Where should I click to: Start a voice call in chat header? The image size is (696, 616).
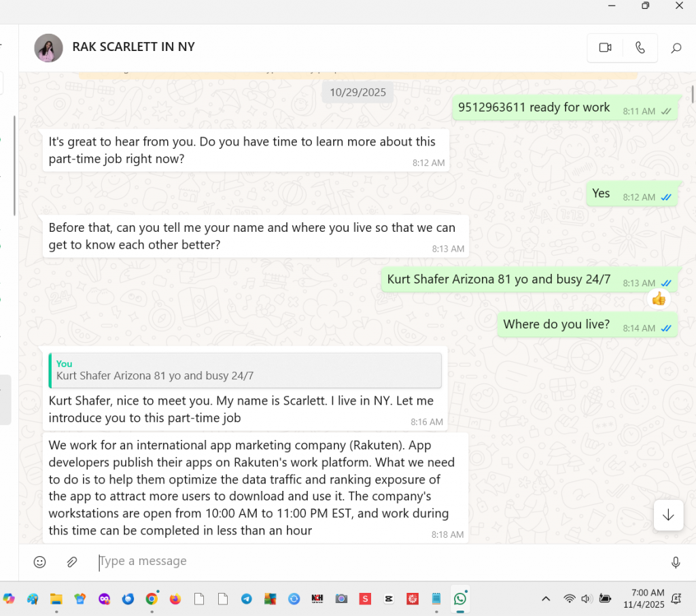click(640, 48)
